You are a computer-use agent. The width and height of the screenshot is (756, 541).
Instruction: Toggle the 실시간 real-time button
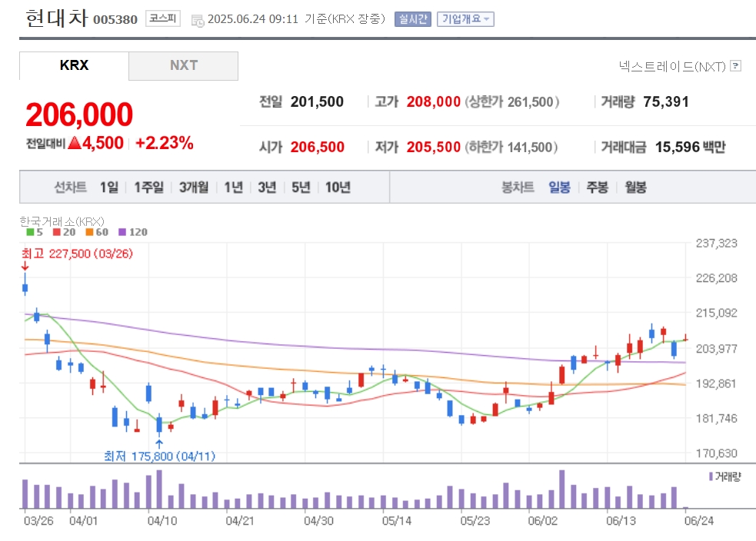pyautogui.click(x=413, y=19)
